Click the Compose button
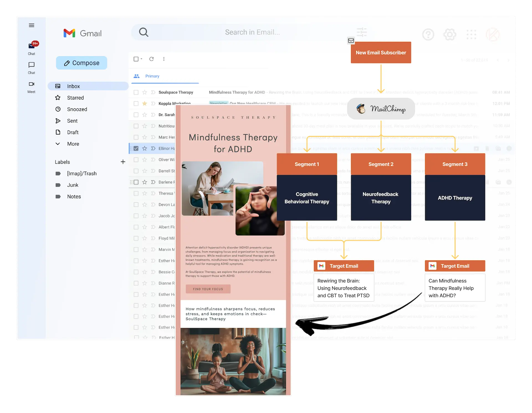Viewport: 532px width, 413px height. tap(81, 63)
